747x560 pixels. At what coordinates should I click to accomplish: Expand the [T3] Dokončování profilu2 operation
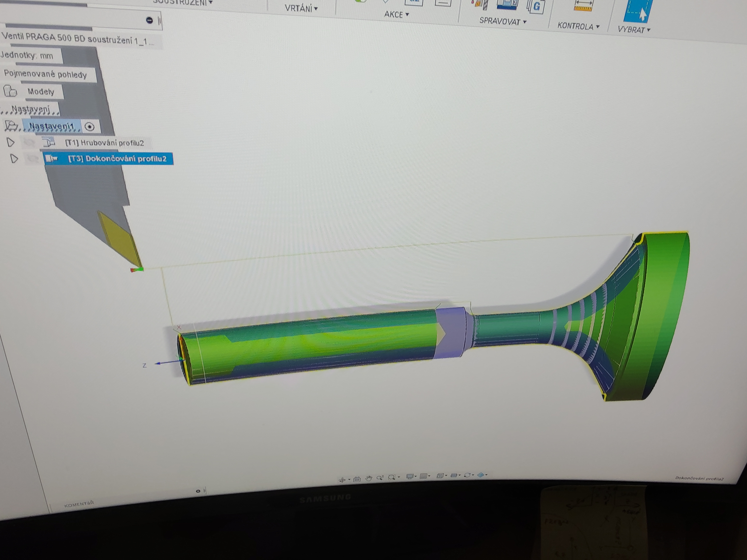tap(14, 159)
